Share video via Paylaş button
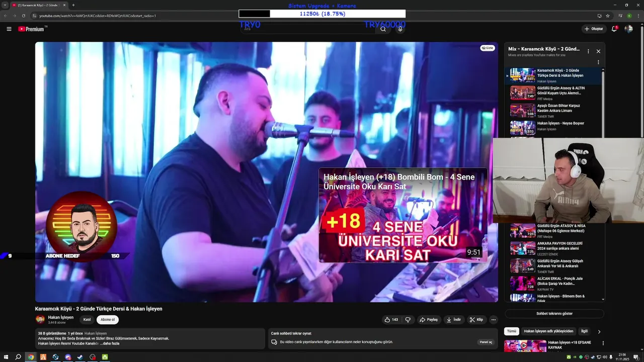This screenshot has height=362, width=644. [429, 320]
